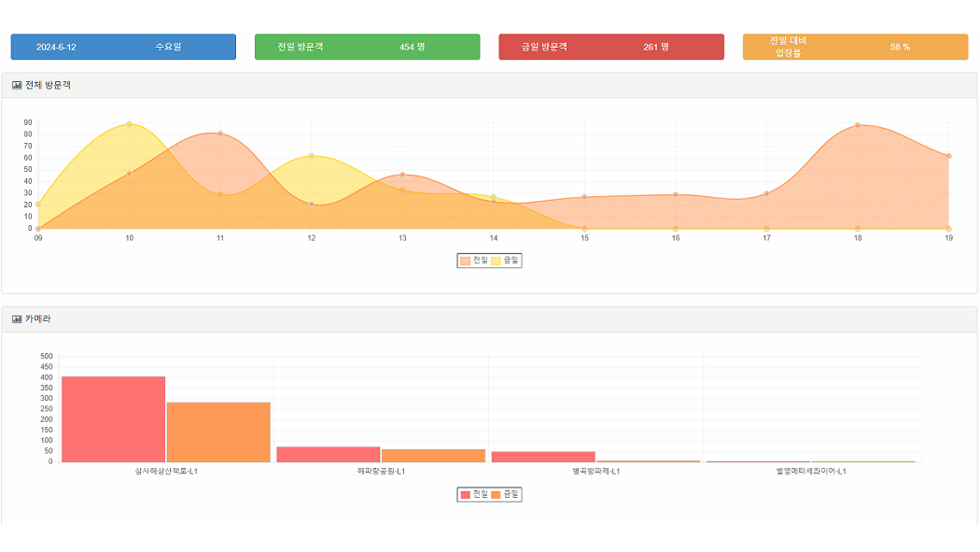Click chart icon beside 전체 방문객 heading
980x552 pixels.
click(x=17, y=86)
